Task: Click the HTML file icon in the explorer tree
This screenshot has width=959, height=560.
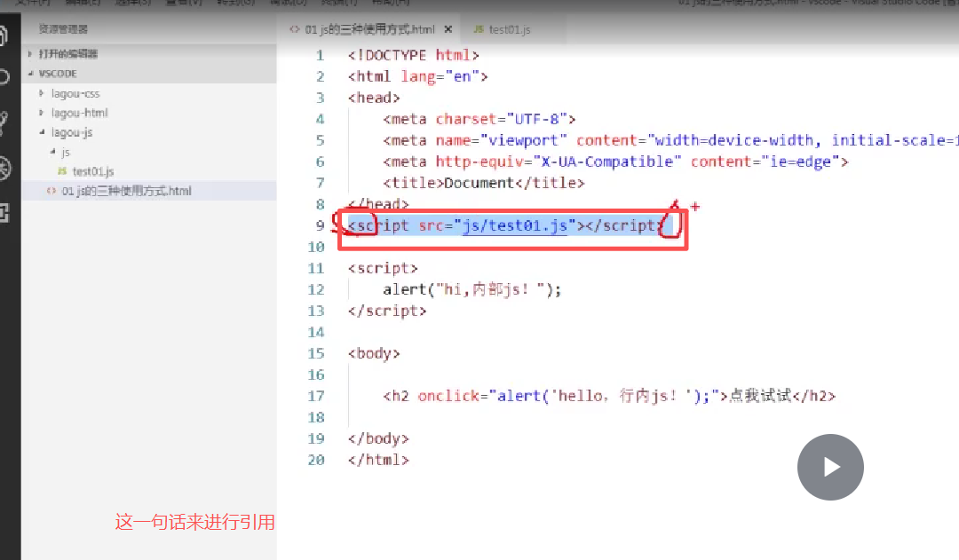Action: click(52, 191)
